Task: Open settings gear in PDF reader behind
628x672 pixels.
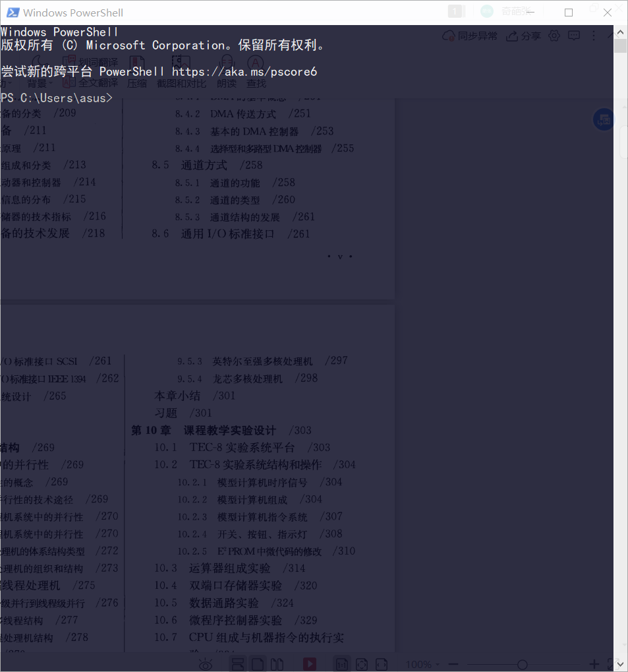Action: pyautogui.click(x=554, y=36)
